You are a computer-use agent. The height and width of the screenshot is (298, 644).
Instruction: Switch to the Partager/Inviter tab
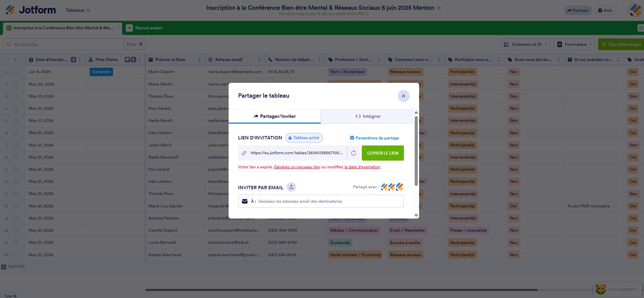274,116
